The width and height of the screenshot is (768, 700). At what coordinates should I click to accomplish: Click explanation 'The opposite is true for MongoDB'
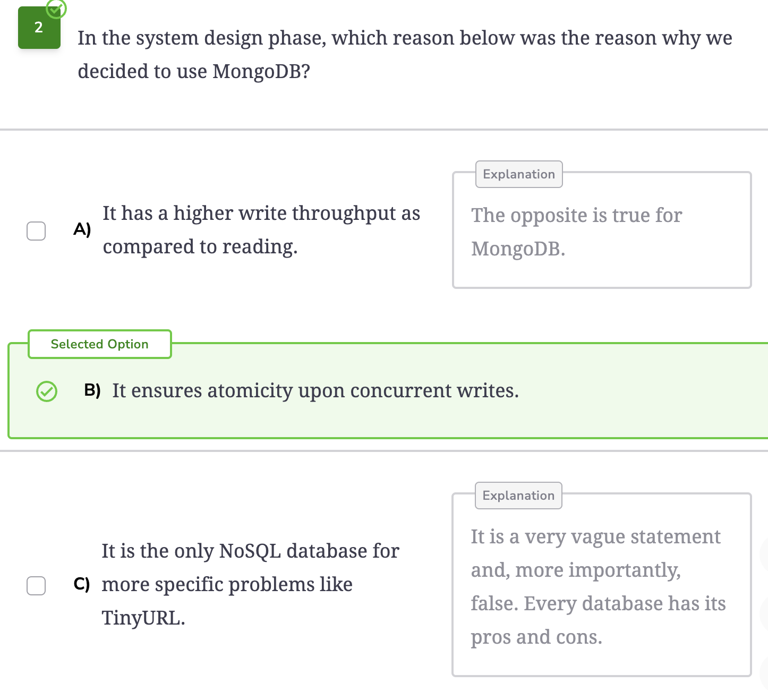[x=576, y=232]
